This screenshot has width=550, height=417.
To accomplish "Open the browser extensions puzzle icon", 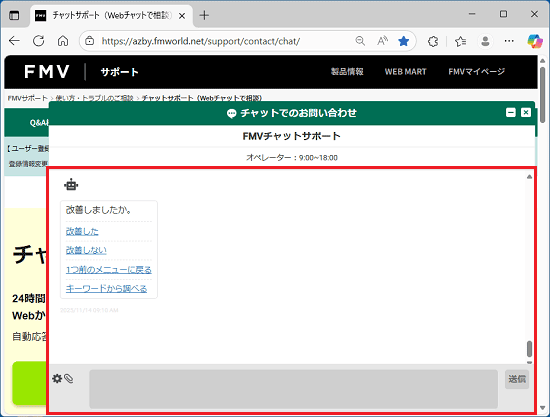I will tap(433, 41).
